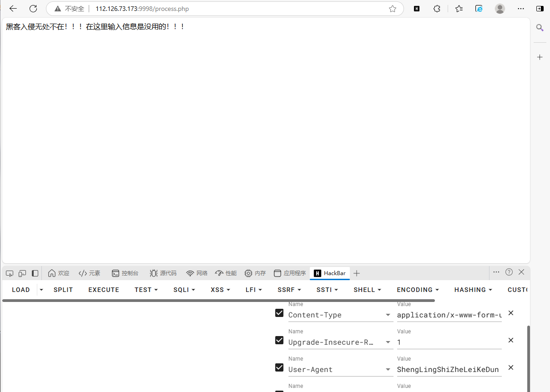The image size is (550, 392).
Task: Edit the Upgrade-Insecure-Requests value field
Action: click(449, 342)
